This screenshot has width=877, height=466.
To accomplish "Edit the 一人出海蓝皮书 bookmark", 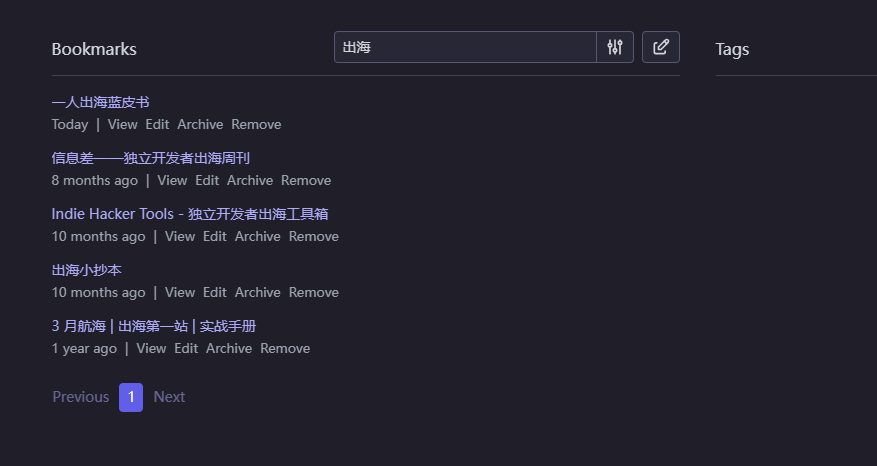I will tap(157, 124).
